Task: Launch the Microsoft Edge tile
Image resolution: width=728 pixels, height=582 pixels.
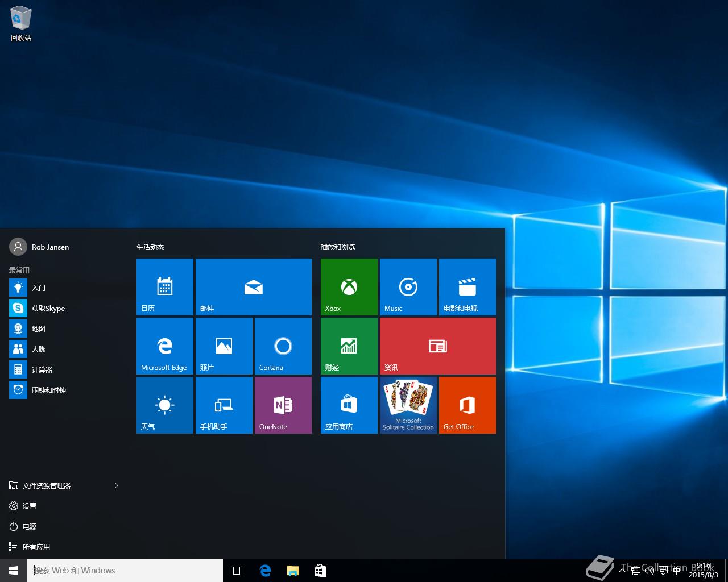Action: [x=165, y=346]
